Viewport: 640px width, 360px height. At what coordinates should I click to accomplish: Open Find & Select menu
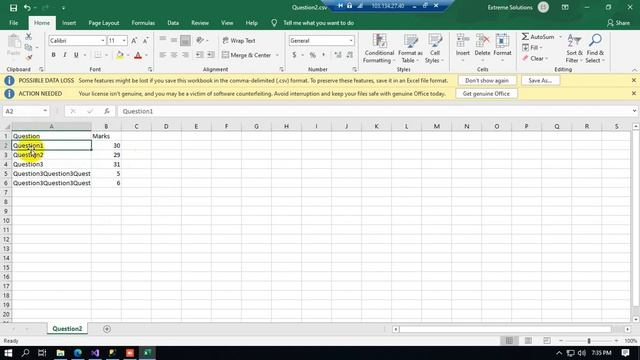pyautogui.click(x=595, y=49)
